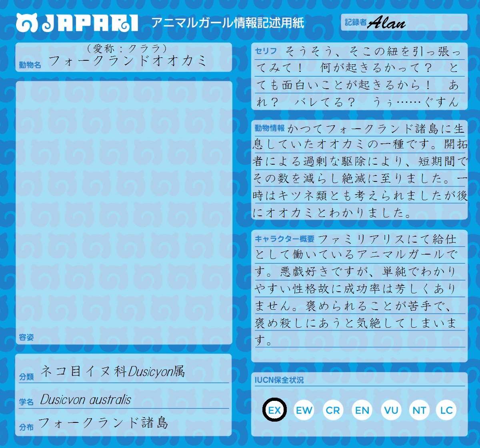Click the line その数を減らし絶滅に至りました
This screenshot has height=448, width=480.
point(360,178)
